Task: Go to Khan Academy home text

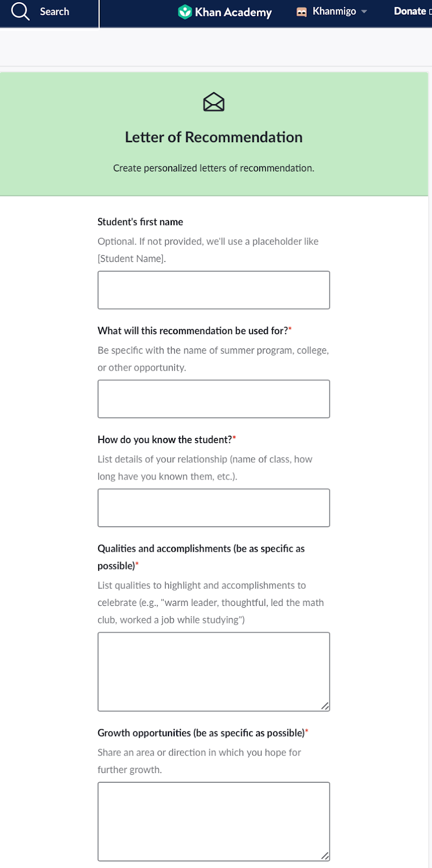Action: [x=233, y=12]
